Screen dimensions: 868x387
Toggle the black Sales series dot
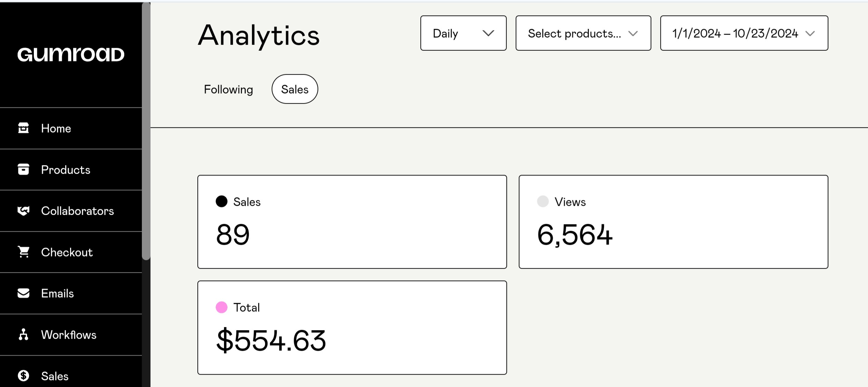tap(222, 201)
